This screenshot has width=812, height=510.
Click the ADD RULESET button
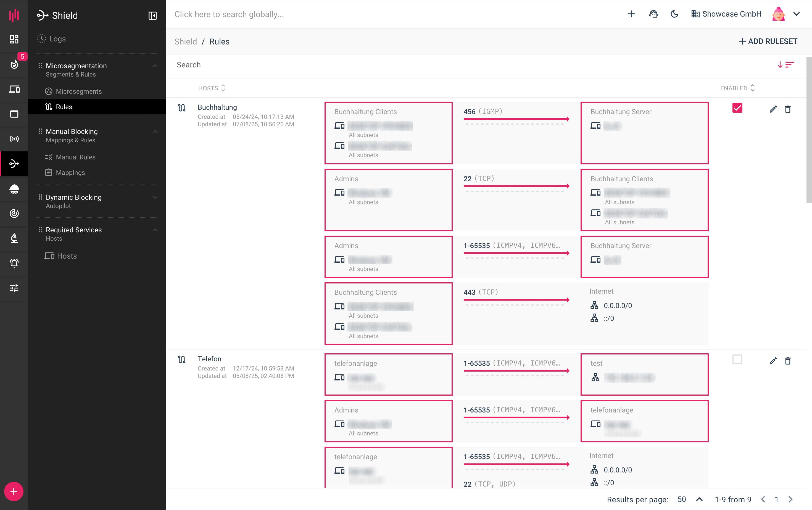768,41
